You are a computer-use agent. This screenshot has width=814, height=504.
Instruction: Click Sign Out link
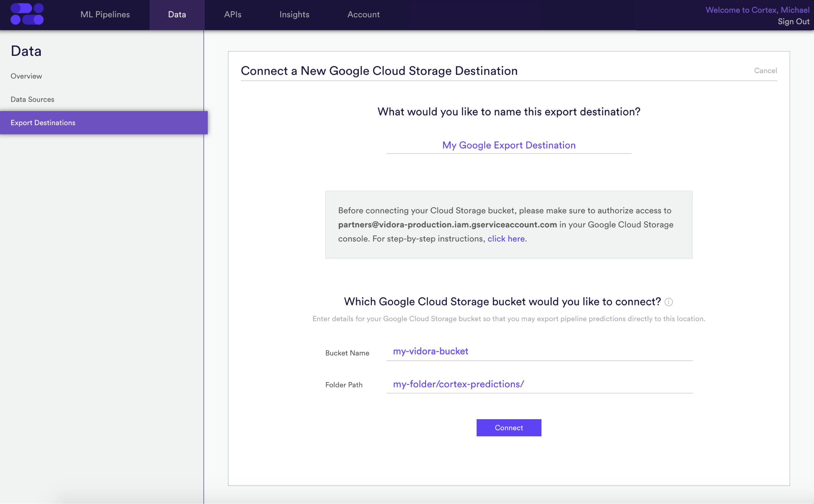point(793,22)
